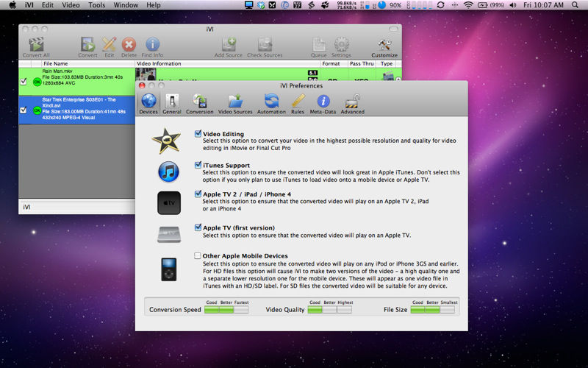
Task: Click the sync arrows menu bar icon
Action: tap(440, 5)
